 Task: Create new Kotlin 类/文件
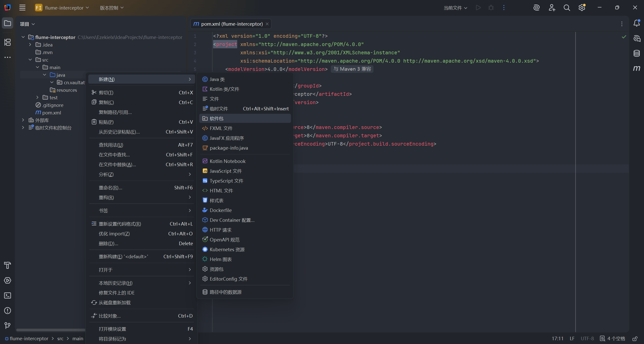point(245,89)
